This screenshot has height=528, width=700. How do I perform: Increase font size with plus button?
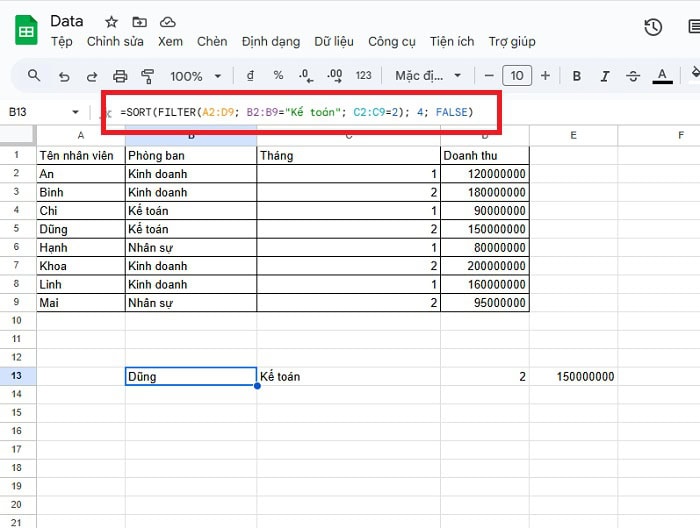545,76
